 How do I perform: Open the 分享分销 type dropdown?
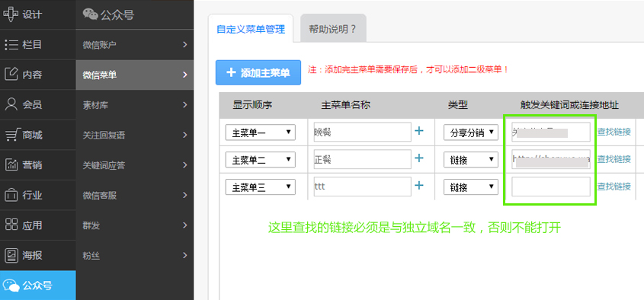point(471,132)
